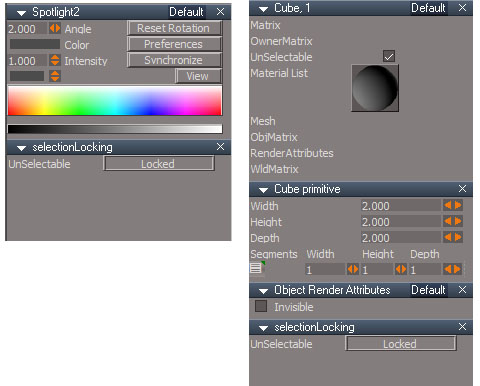Collapse the Cube, 1 panel triangle
This screenshot has width=480, height=386.
pyautogui.click(x=264, y=9)
